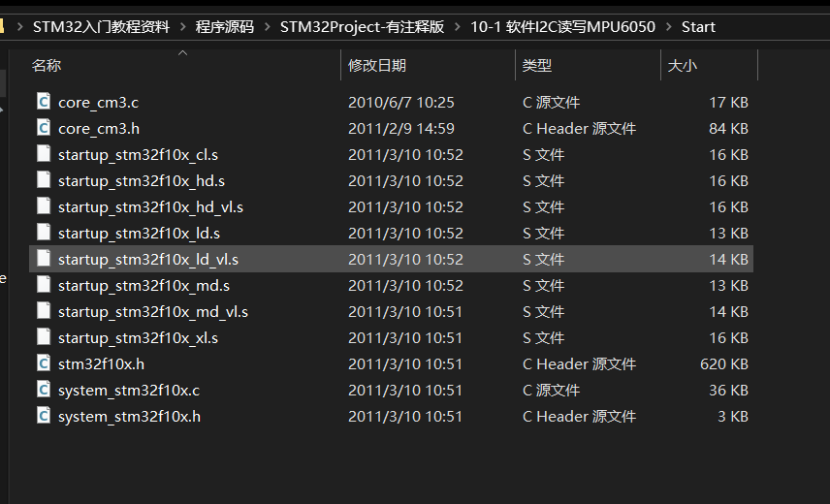Navigate to STM32Project-有注释版 breadcrumb folder
The height and width of the screenshot is (504, 830).
tap(362, 26)
